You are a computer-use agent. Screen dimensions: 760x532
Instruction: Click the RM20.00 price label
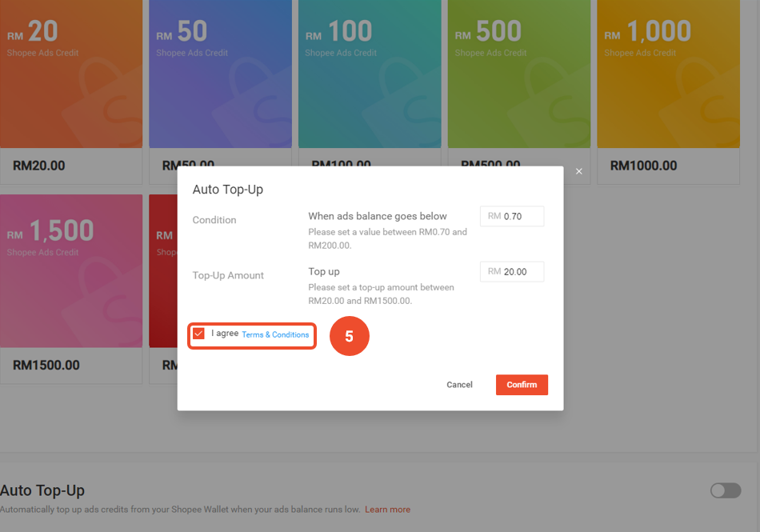pos(39,166)
